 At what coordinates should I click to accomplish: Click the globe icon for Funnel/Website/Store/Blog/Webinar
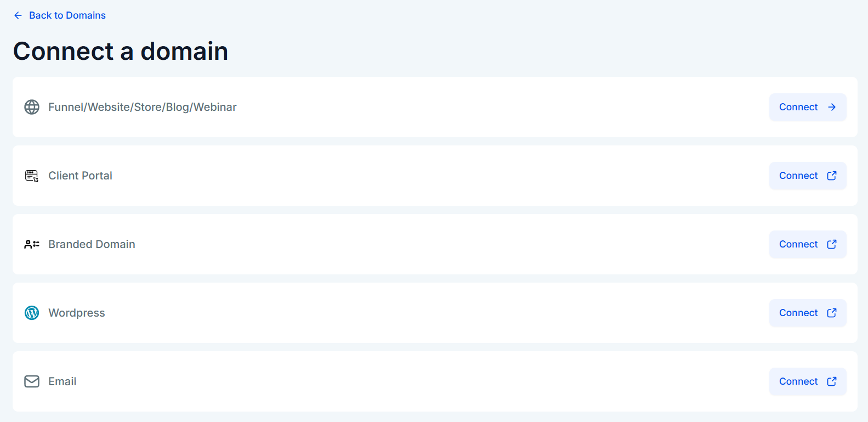[x=32, y=107]
